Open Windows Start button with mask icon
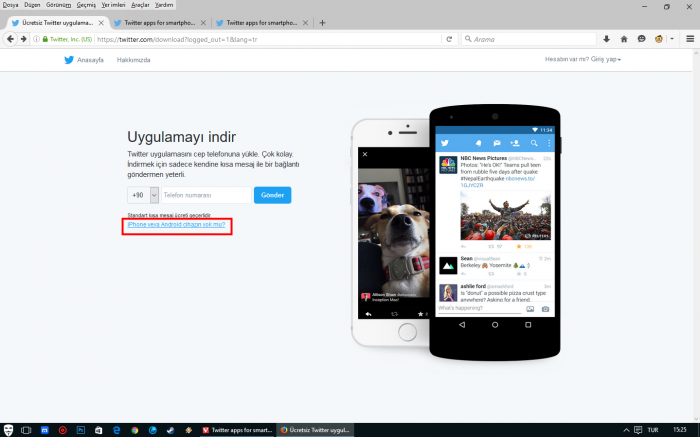Viewport: 700px width, 437px height. pyautogui.click(x=8, y=430)
